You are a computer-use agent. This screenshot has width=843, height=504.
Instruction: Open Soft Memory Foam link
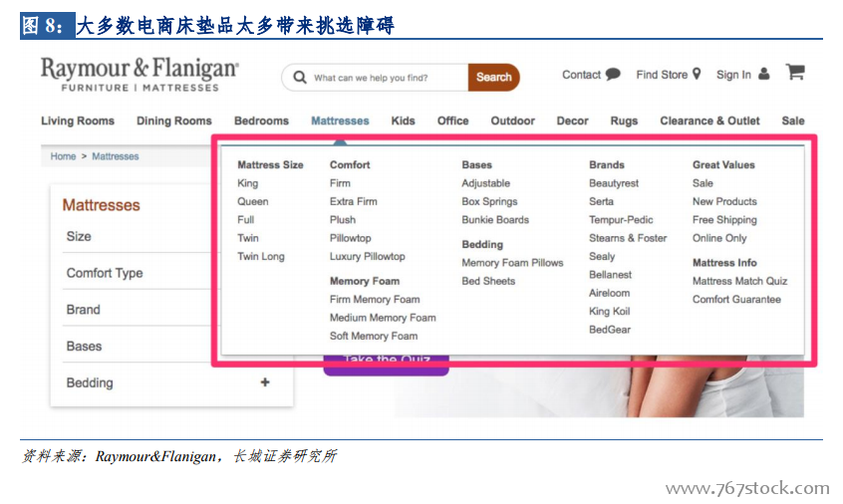[374, 336]
